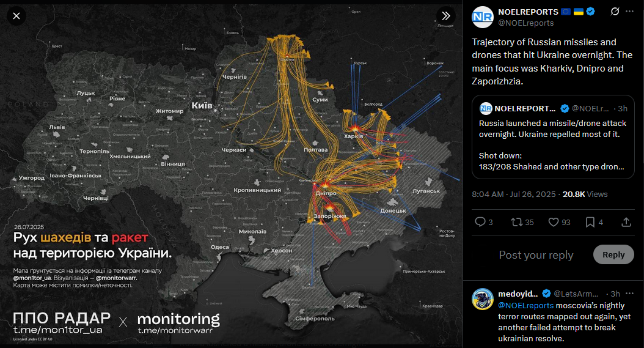Open the quoted NOELREPORTS post
Viewport: 644px width, 348px height.
click(553, 137)
